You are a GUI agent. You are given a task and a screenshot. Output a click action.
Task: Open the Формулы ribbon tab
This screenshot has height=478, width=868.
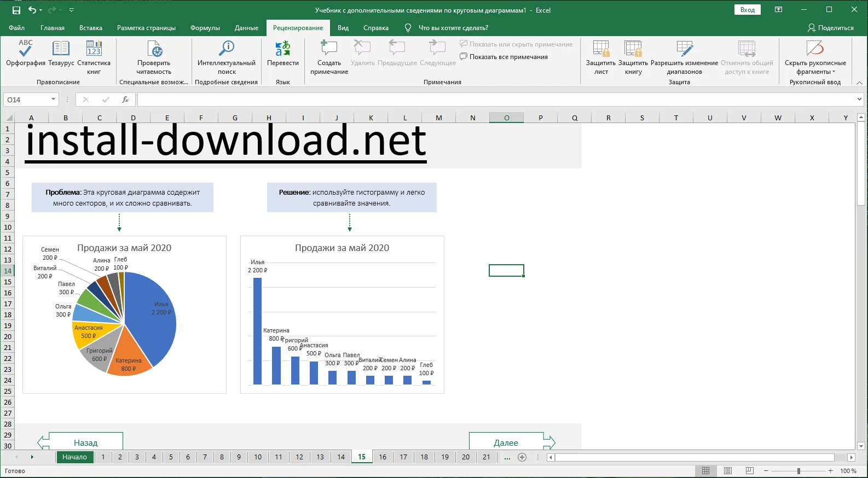[x=205, y=28]
